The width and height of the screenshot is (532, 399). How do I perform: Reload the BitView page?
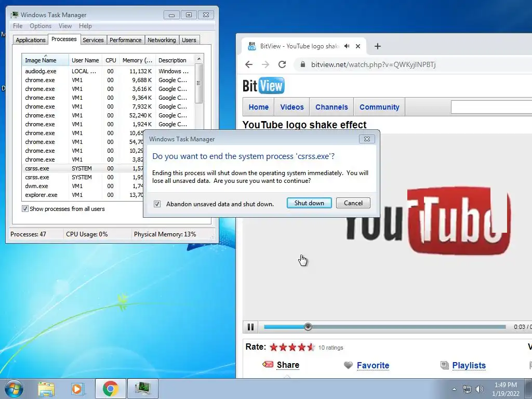coord(282,64)
